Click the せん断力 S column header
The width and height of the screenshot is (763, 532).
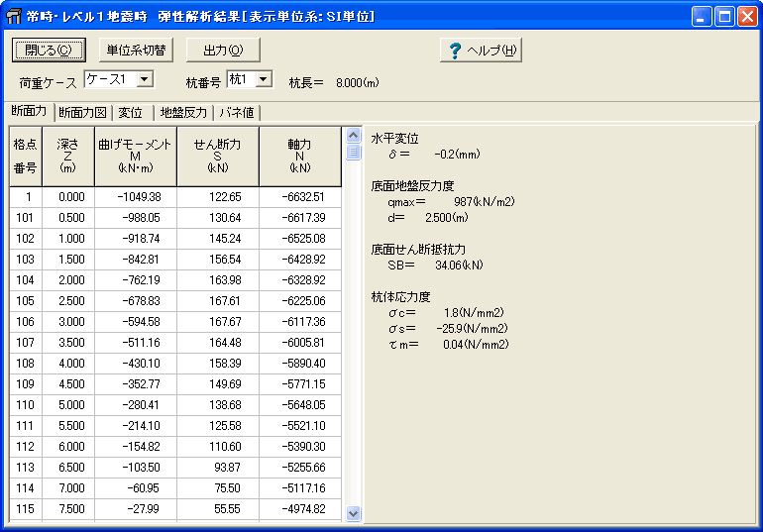218,157
